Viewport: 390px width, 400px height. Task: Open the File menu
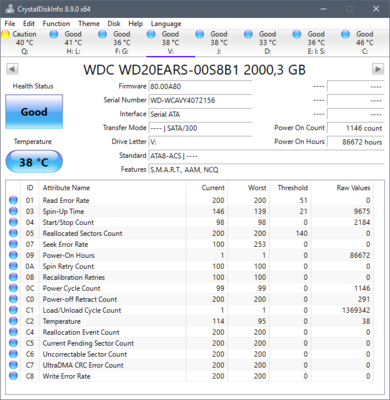click(10, 24)
